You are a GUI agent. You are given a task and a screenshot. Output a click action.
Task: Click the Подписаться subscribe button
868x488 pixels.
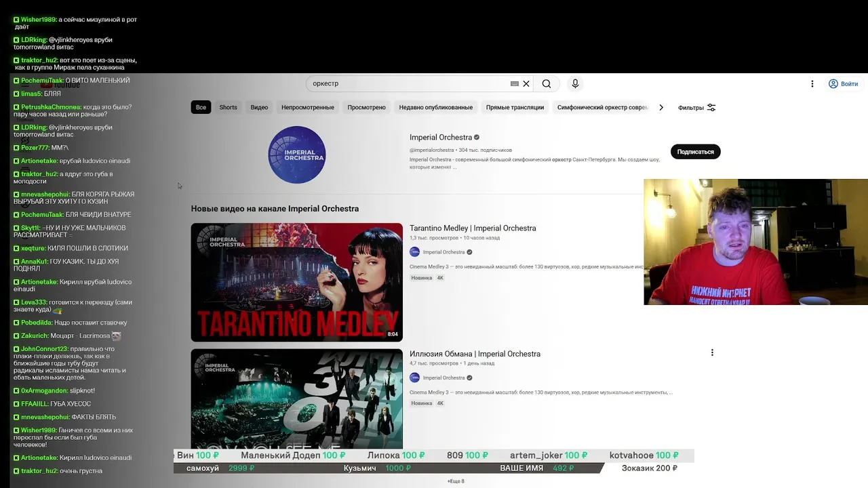[695, 152]
